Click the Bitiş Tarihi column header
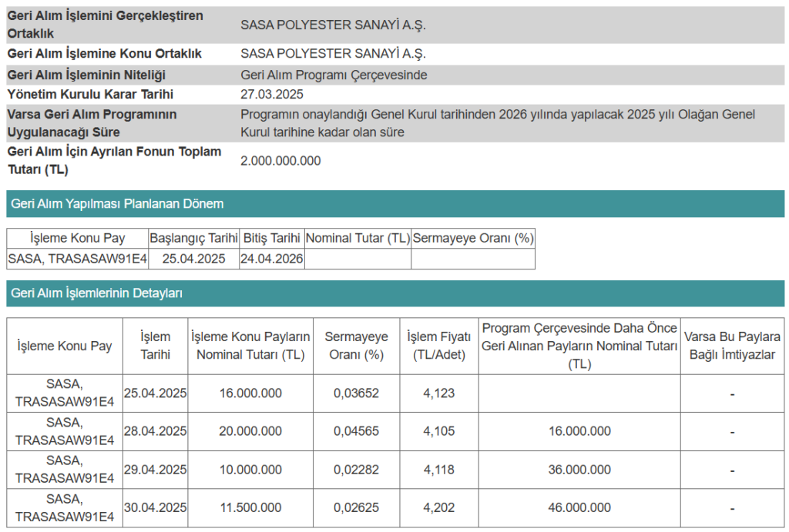The height and width of the screenshot is (532, 789). pos(270,238)
